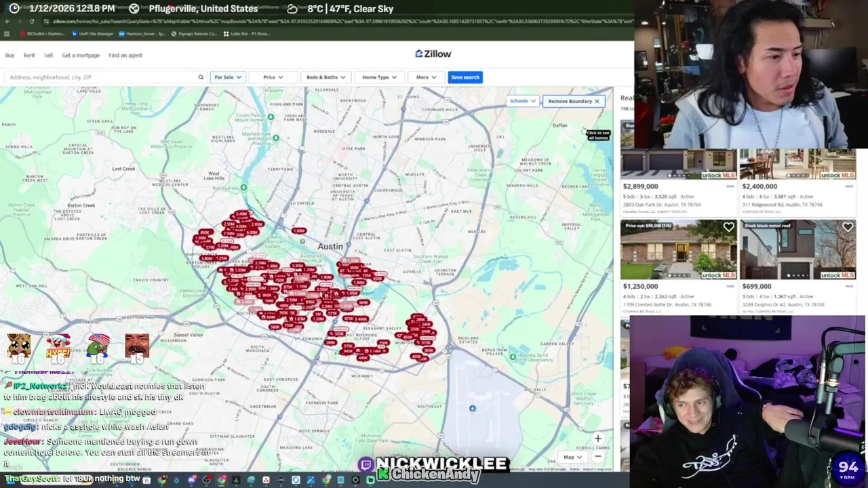868x488 pixels.
Task: Open Get a mortgage menu
Action: click(81, 56)
